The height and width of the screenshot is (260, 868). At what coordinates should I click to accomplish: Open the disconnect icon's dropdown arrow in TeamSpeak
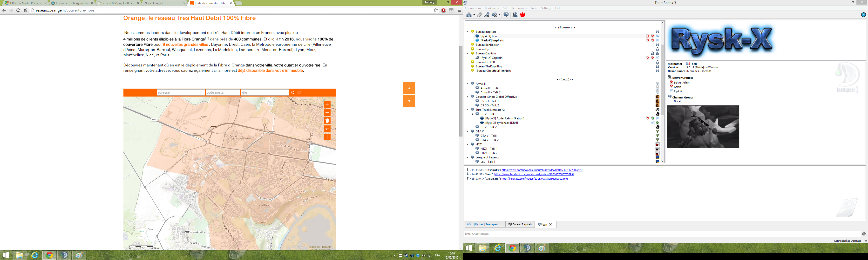pyautogui.click(x=475, y=15)
